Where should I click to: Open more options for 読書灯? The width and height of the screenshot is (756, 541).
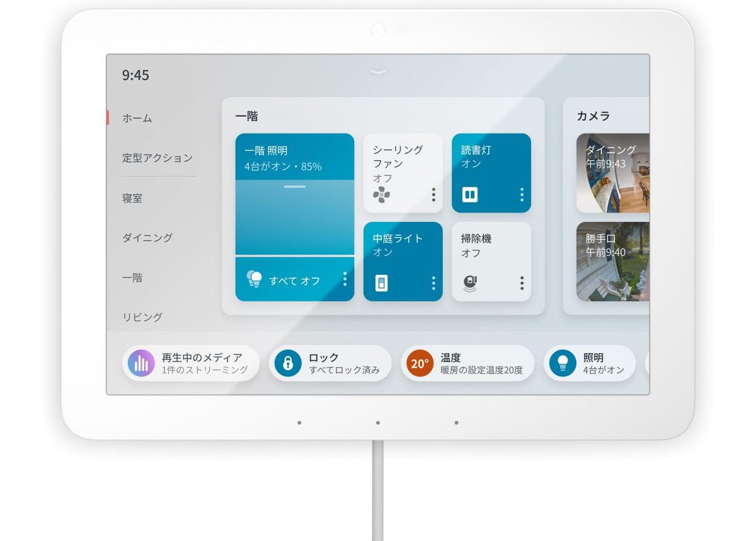point(522,195)
